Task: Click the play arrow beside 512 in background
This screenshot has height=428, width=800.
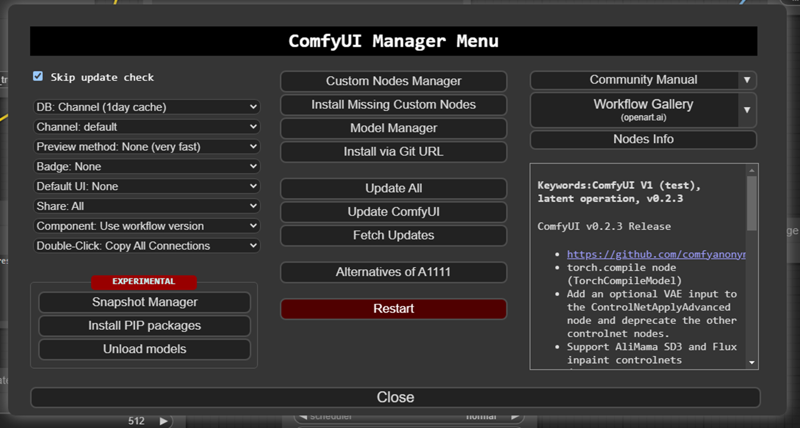Action: [163, 421]
